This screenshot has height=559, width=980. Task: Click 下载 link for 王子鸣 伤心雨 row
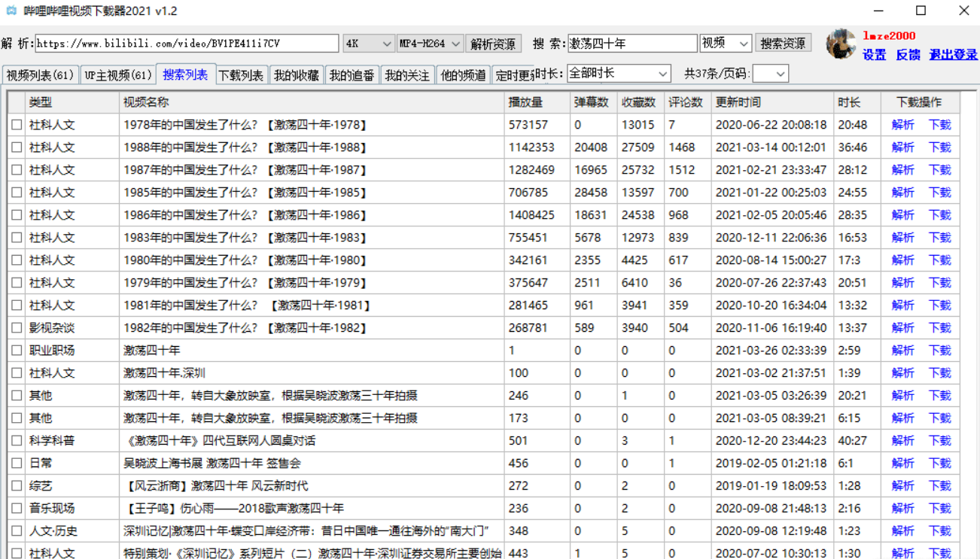click(x=940, y=509)
